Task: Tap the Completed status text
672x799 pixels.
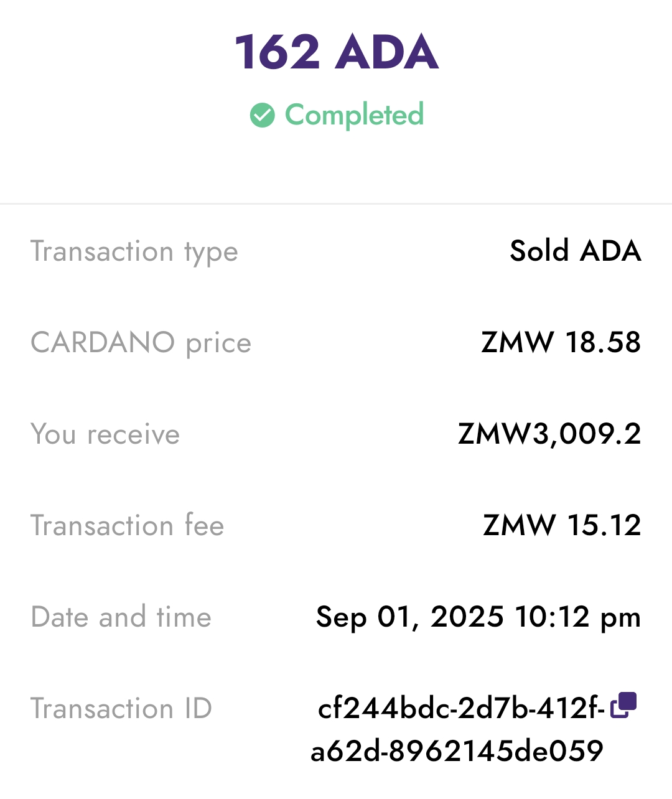Action: [354, 115]
